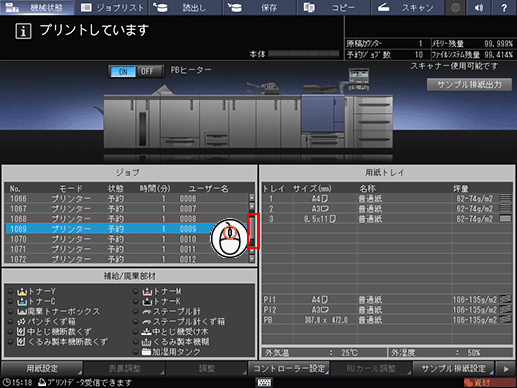Open the 用紙設定 paper settings menu
This screenshot has height=388, width=517.
point(42,369)
